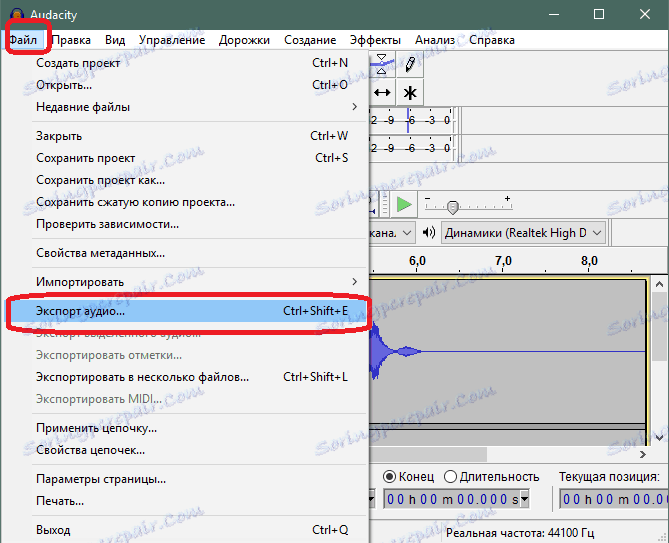Click the lower recording level meter
Viewport: 669px width, 543px height.
coord(411,148)
